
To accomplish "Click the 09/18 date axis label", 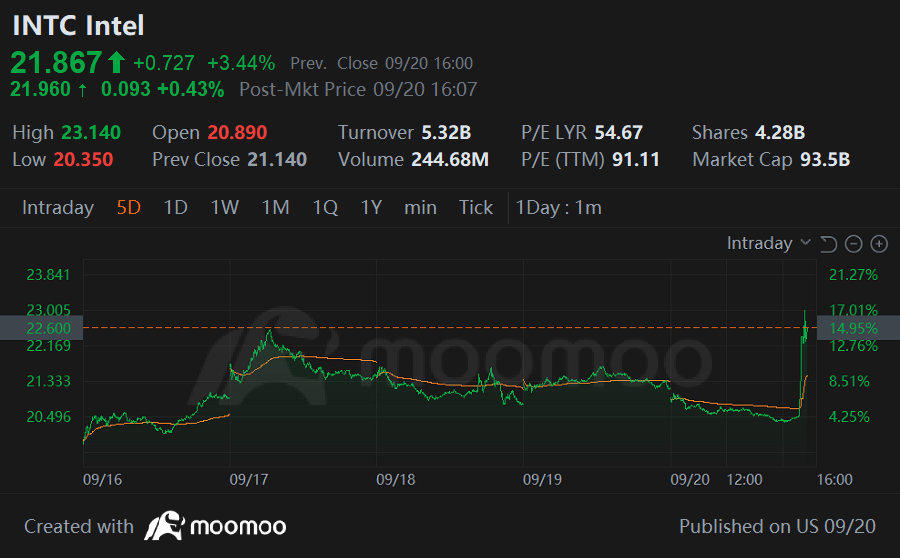I will pos(395,480).
